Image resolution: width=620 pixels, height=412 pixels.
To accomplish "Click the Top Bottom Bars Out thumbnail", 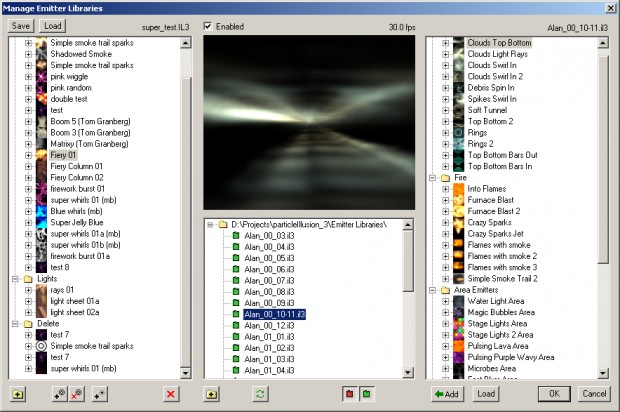I will click(459, 155).
